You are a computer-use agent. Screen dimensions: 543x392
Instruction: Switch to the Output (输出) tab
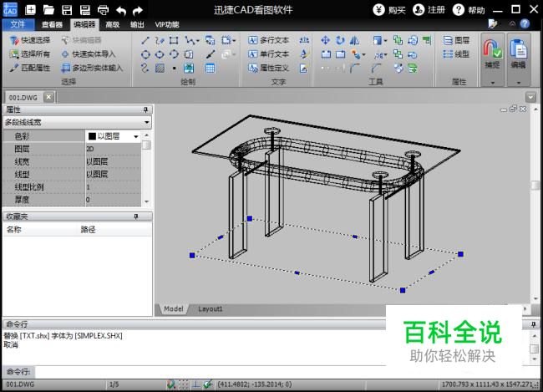(137, 24)
